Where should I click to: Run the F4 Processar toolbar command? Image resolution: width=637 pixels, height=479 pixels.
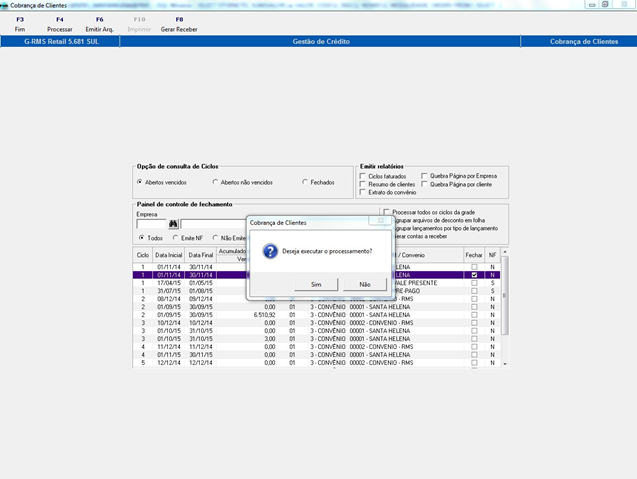click(60, 24)
